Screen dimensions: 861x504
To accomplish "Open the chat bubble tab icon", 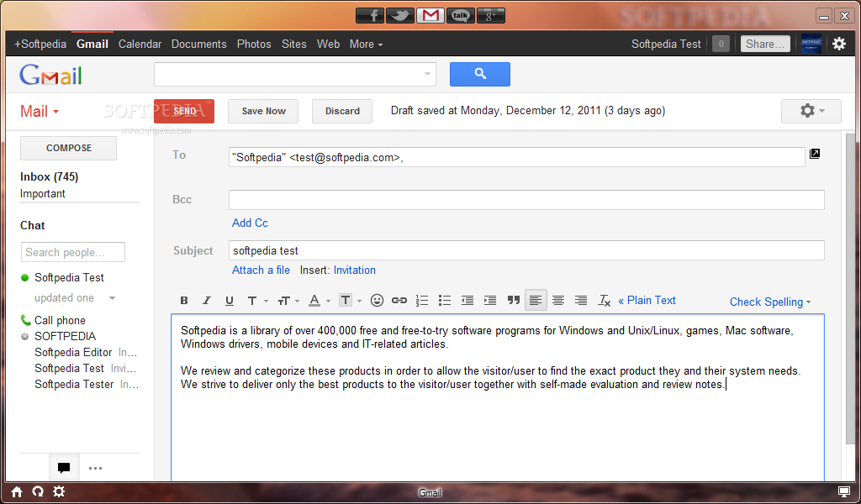I will pyautogui.click(x=64, y=468).
